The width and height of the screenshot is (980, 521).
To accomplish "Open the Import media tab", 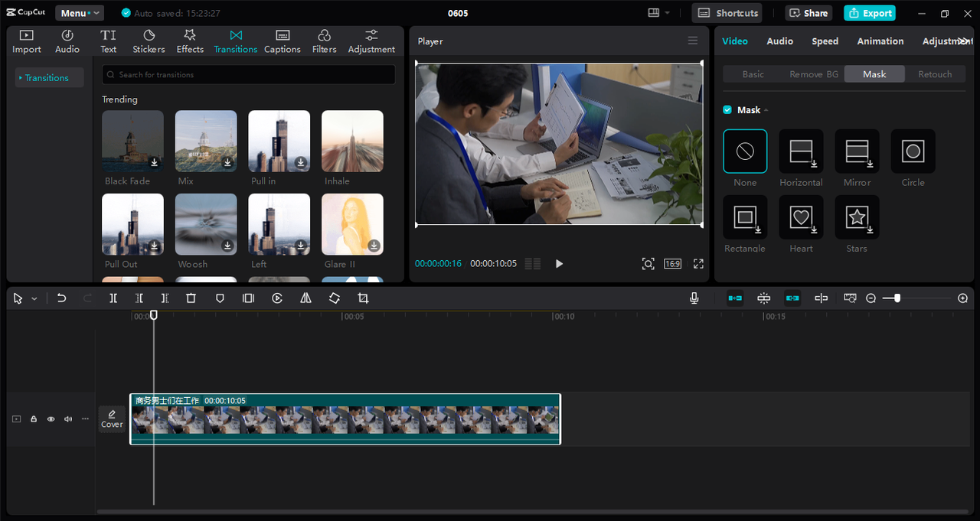I will tap(27, 41).
